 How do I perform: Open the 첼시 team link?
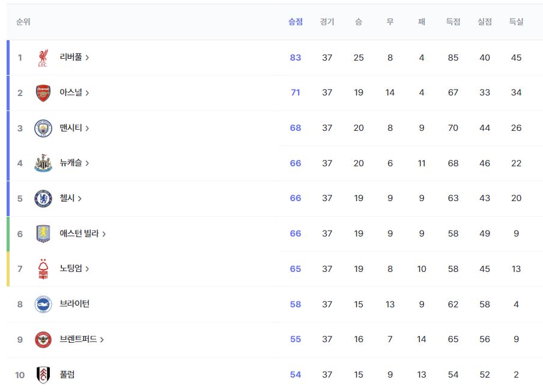click(x=67, y=198)
